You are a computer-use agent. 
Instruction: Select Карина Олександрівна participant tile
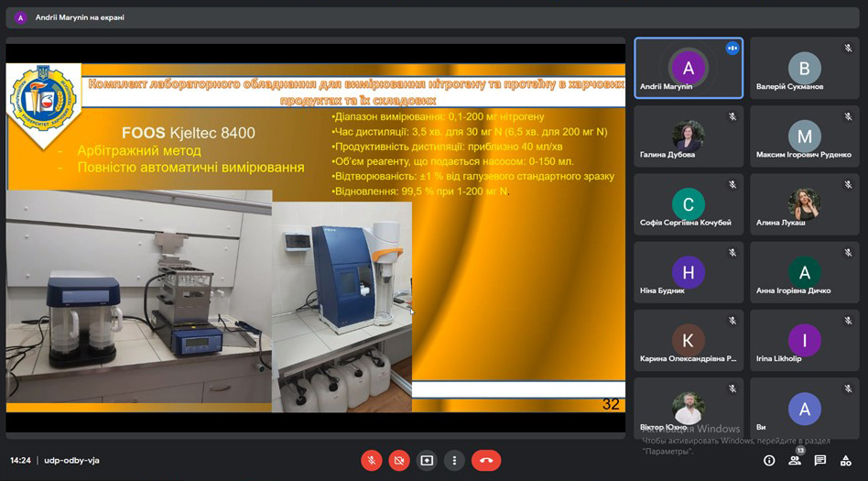pyautogui.click(x=689, y=341)
